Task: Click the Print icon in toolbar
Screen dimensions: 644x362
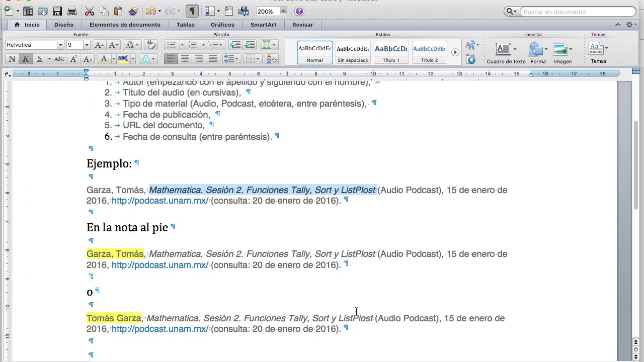Action: click(71, 11)
